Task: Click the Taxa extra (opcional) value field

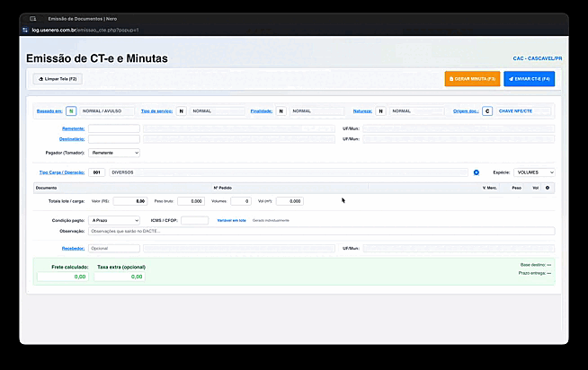Action: 120,277
